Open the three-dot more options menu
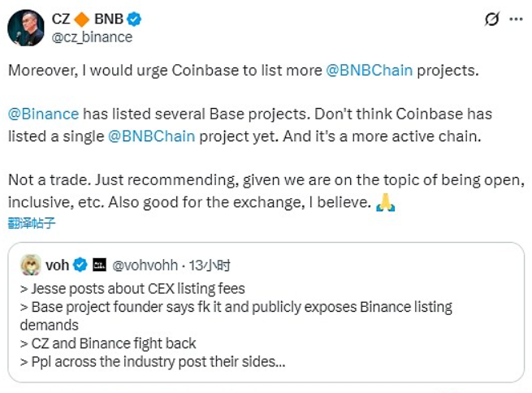The image size is (532, 393). (x=516, y=19)
